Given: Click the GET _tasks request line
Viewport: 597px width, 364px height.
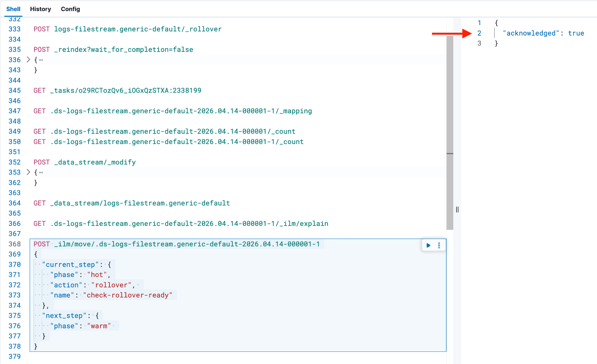Looking at the screenshot, I should tap(117, 90).
